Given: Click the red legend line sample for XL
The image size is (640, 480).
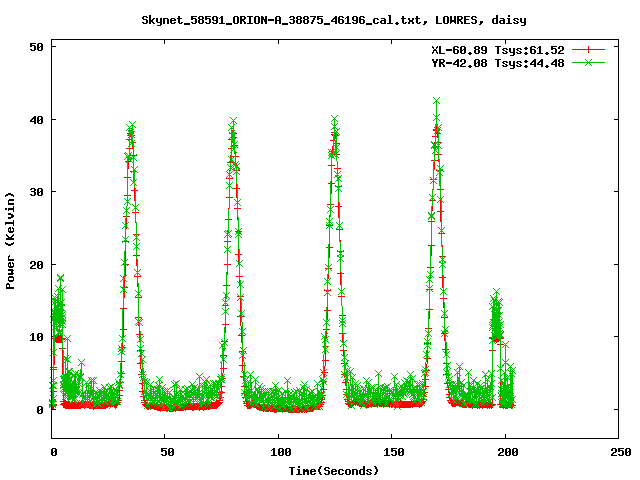Looking at the screenshot, I should tap(588, 50).
